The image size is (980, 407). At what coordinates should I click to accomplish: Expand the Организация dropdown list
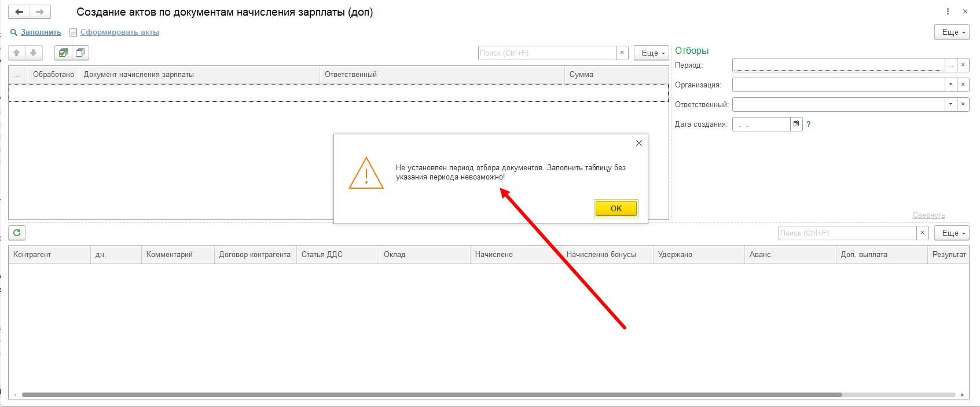pyautogui.click(x=950, y=85)
